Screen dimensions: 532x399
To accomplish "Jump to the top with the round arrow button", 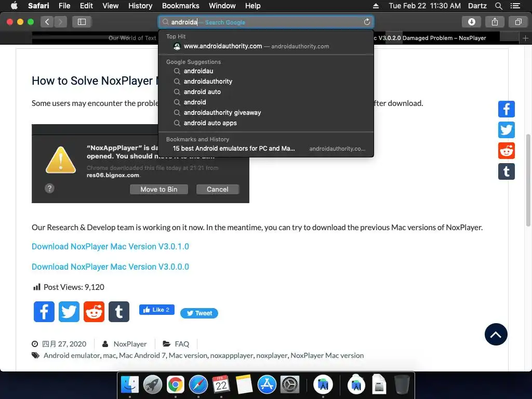I will [x=496, y=334].
